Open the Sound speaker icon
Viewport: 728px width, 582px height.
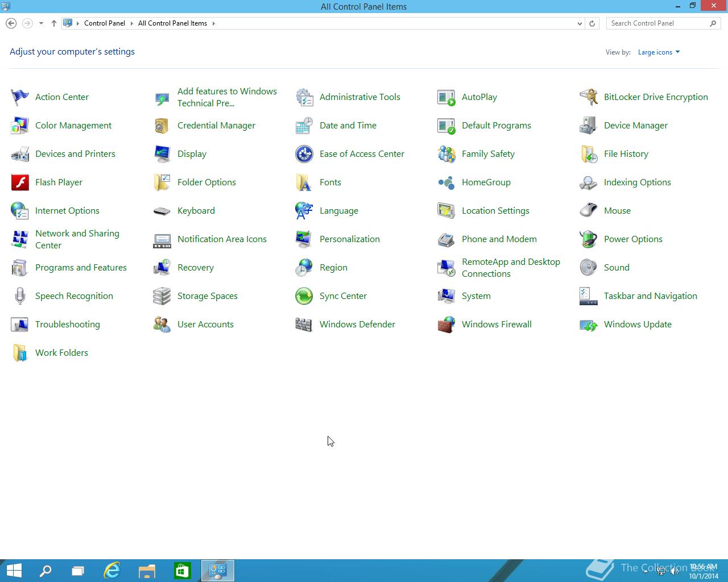pos(589,268)
